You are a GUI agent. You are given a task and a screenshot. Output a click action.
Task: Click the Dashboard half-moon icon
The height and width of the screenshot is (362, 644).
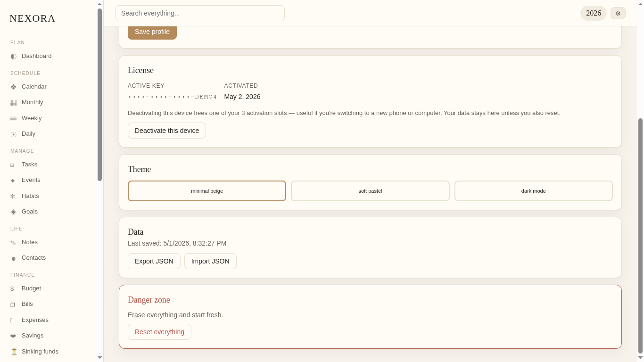pos(13,56)
